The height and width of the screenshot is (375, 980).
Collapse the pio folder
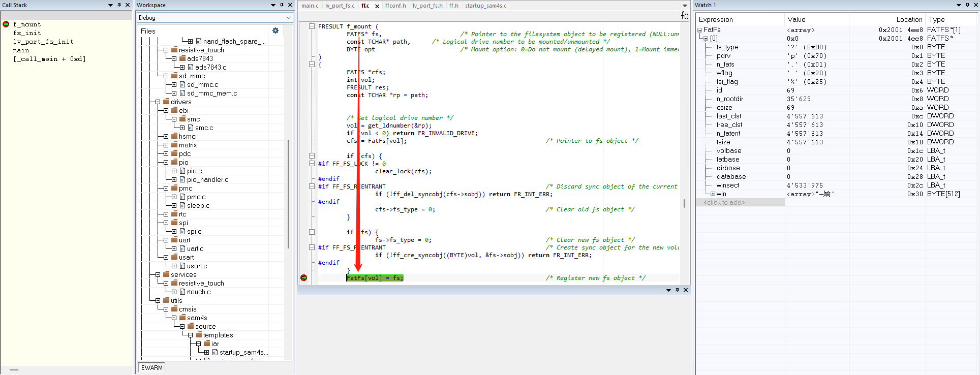[x=166, y=163]
